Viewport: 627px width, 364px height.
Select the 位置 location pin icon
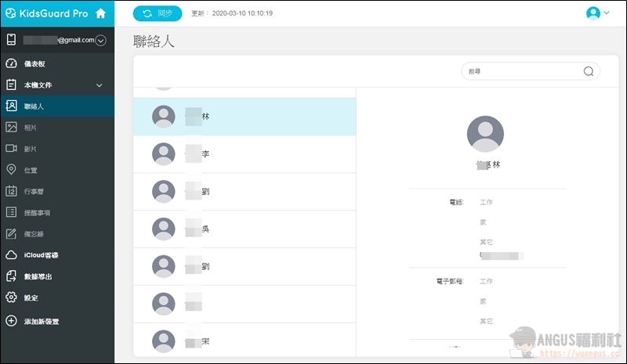tap(11, 170)
